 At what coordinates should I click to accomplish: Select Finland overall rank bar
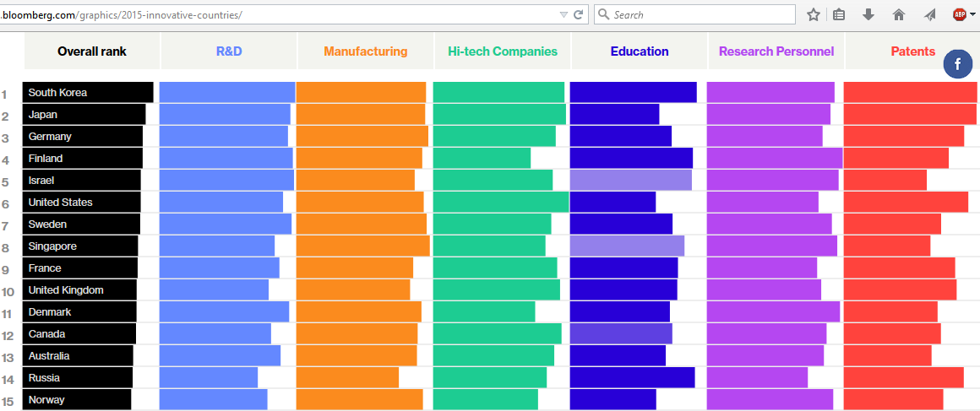pos(83,158)
